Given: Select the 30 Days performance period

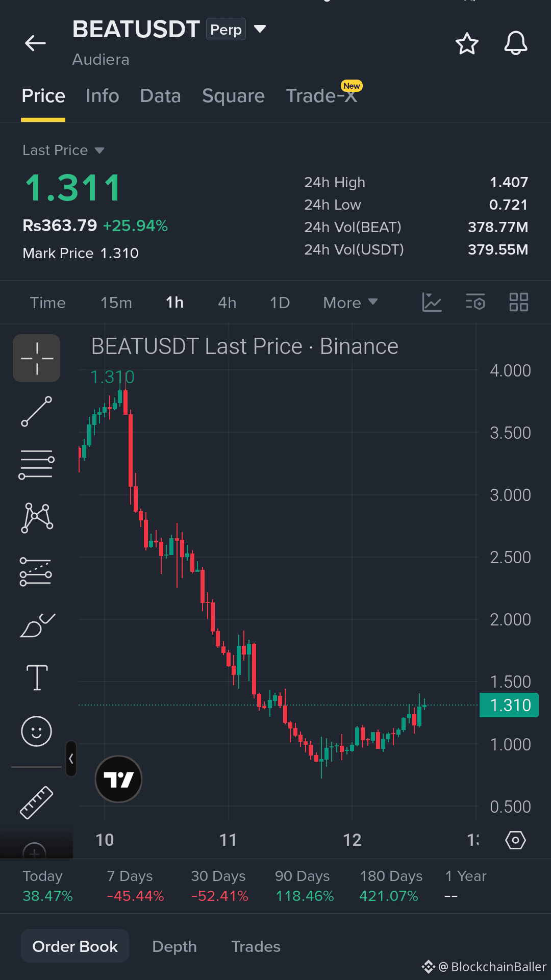Looking at the screenshot, I should (x=219, y=886).
